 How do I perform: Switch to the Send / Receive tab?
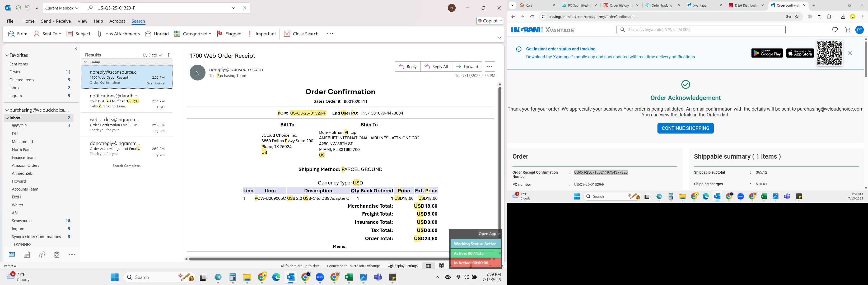56,21
